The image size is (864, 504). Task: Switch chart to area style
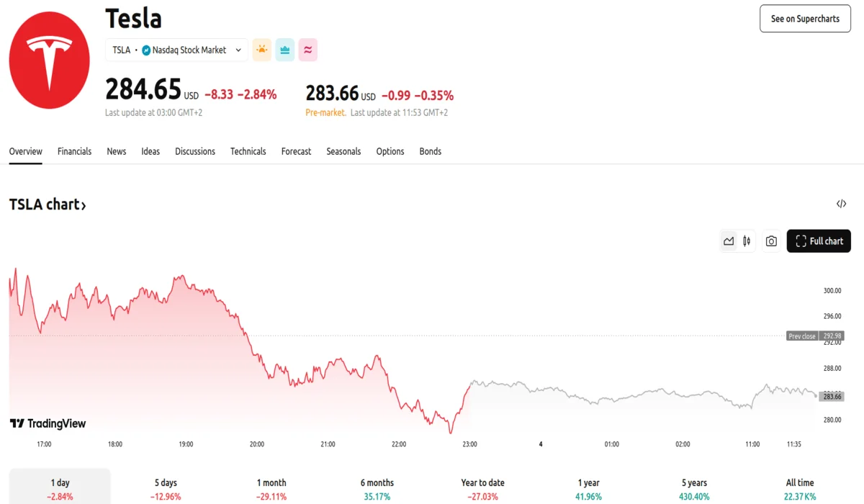[729, 241]
